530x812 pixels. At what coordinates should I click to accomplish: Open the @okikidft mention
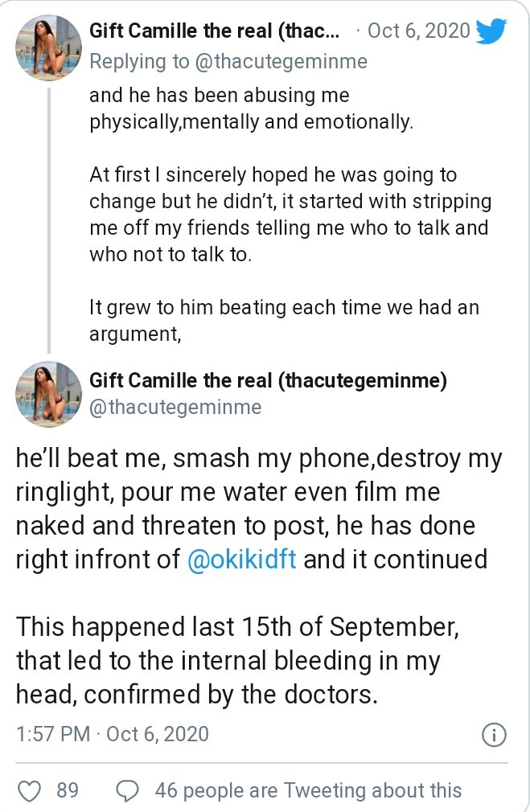click(242, 560)
